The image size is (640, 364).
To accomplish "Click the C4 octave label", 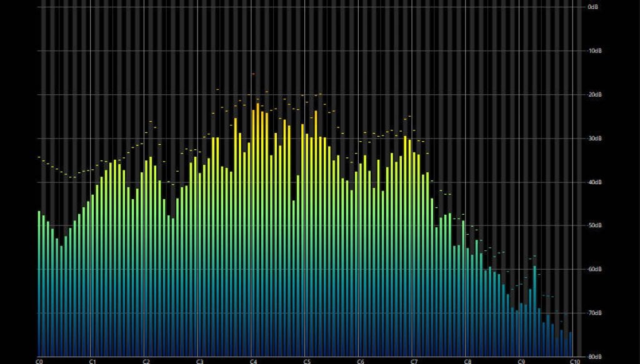I will pyautogui.click(x=255, y=360).
